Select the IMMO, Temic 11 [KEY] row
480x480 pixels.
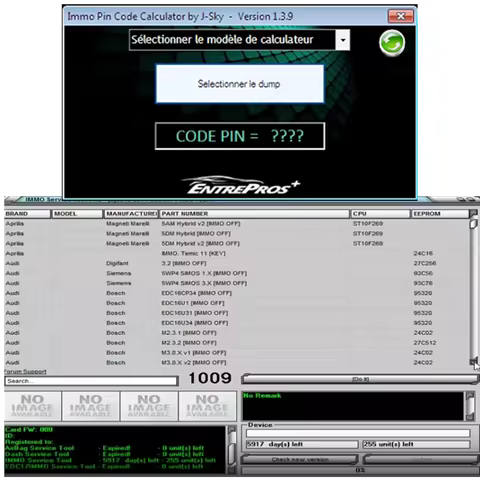(237, 253)
